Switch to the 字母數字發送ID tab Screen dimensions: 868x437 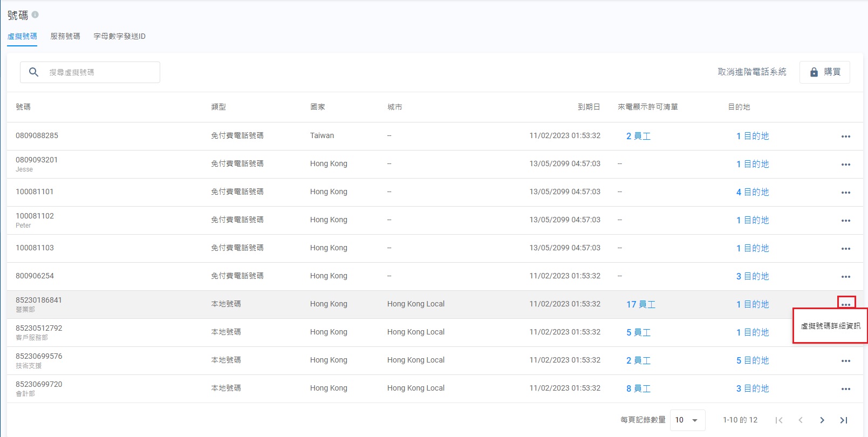pos(119,36)
